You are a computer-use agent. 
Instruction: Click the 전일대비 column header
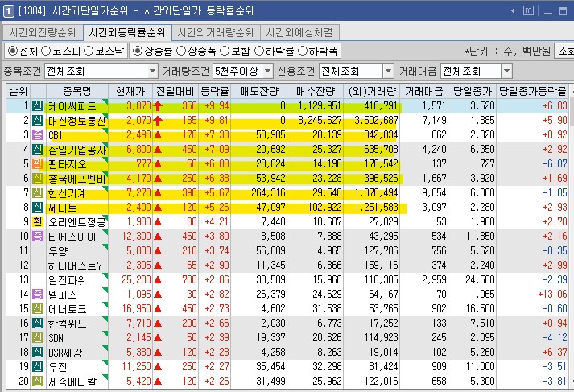[176, 91]
